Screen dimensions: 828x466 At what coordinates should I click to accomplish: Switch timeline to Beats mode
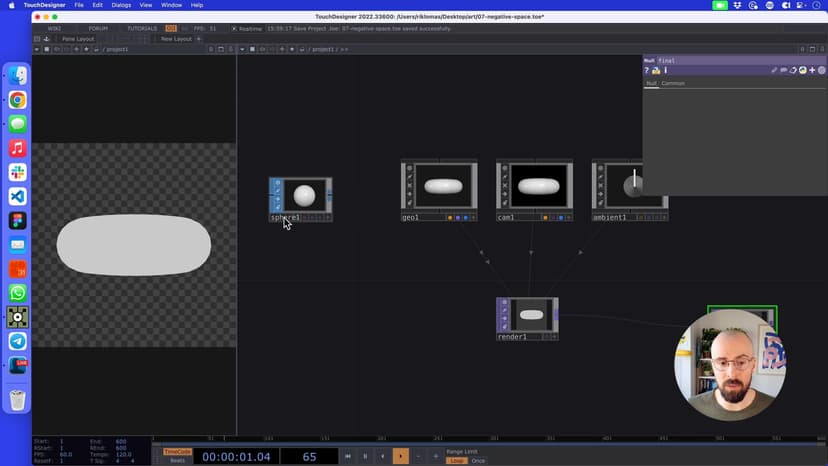[177, 460]
